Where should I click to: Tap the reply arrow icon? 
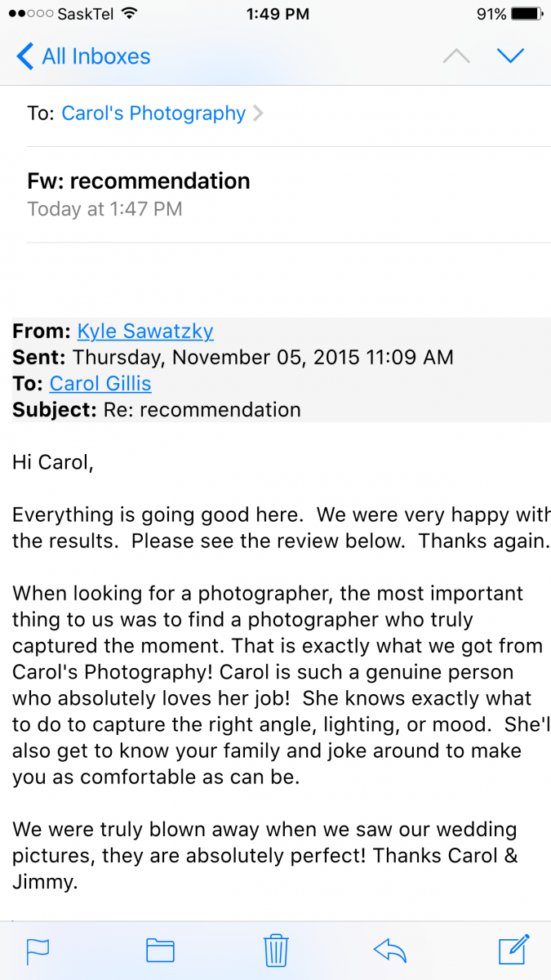[x=390, y=950]
